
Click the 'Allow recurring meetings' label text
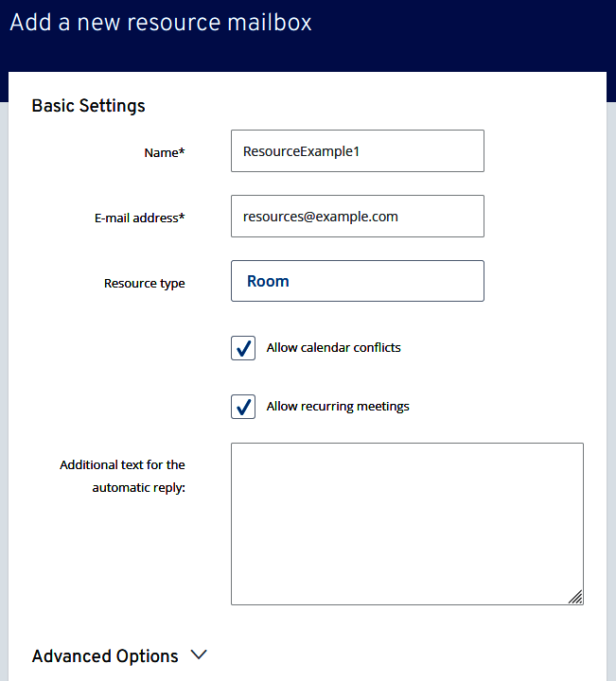coord(338,407)
